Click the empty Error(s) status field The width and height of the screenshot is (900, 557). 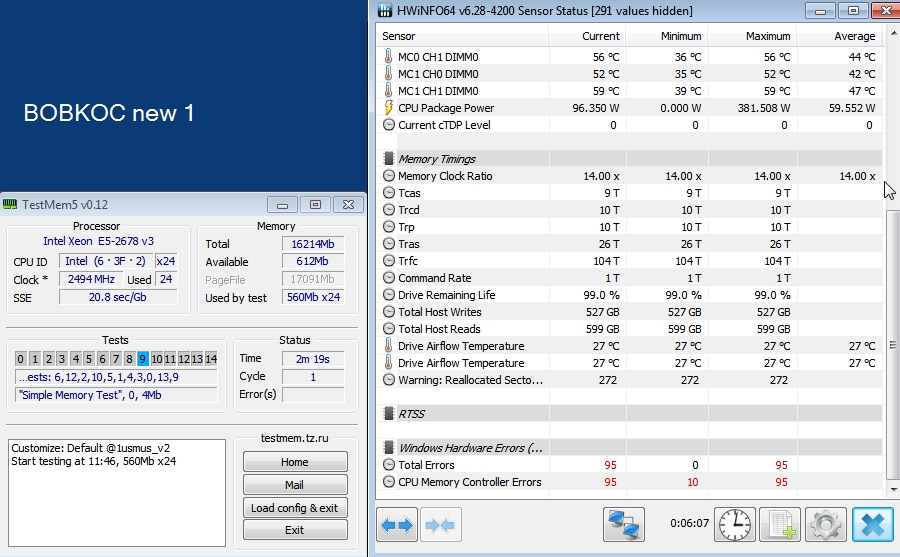coord(312,394)
